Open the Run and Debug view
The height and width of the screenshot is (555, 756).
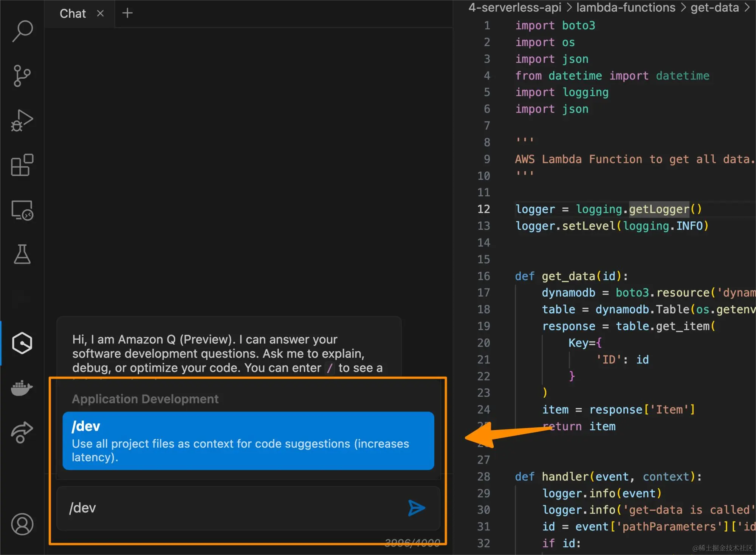click(x=22, y=121)
